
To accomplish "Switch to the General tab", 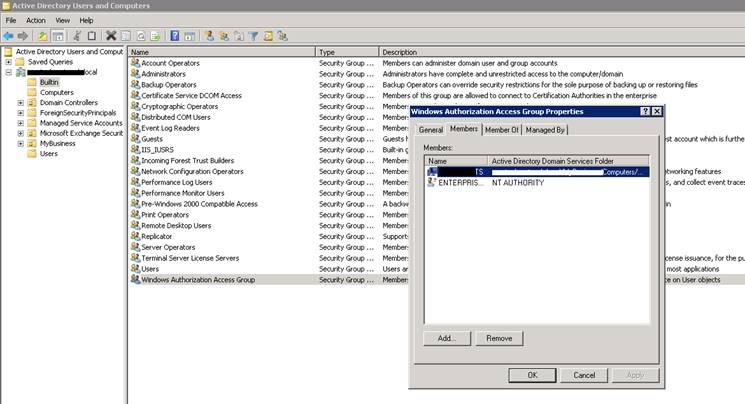I will click(431, 130).
